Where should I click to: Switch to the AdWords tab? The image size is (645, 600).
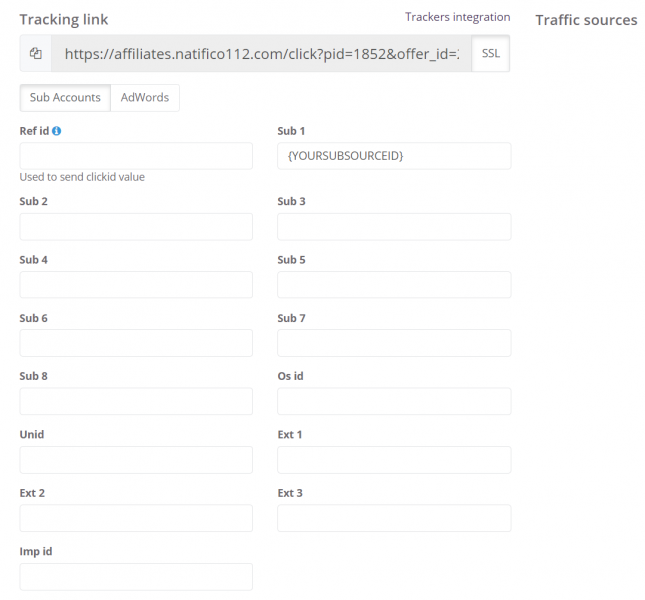tap(145, 97)
